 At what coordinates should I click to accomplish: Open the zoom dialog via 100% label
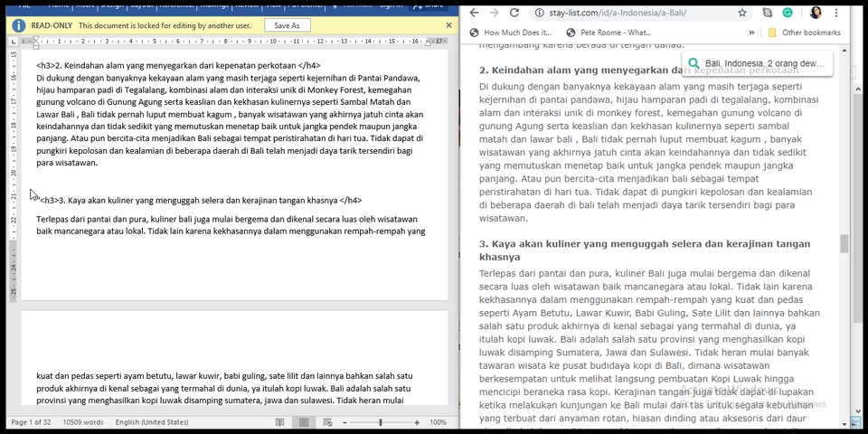coord(438,422)
